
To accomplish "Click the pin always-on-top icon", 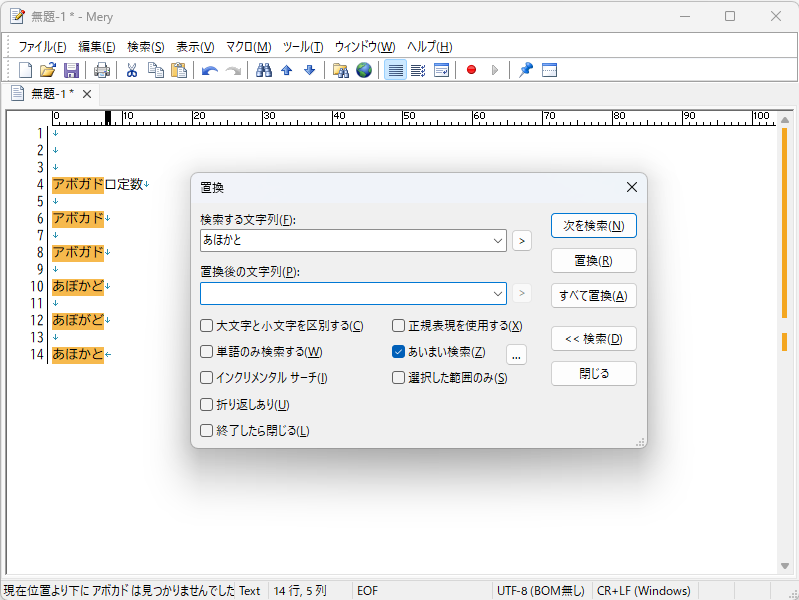I will pos(526,70).
